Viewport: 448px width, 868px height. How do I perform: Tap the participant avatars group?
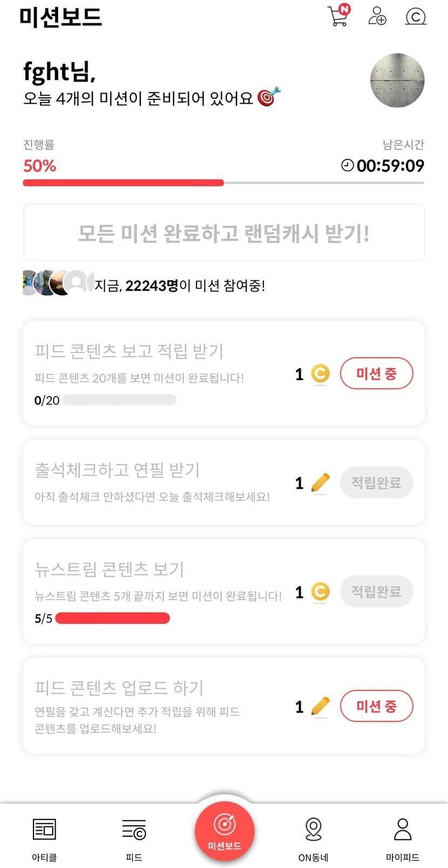(x=57, y=282)
